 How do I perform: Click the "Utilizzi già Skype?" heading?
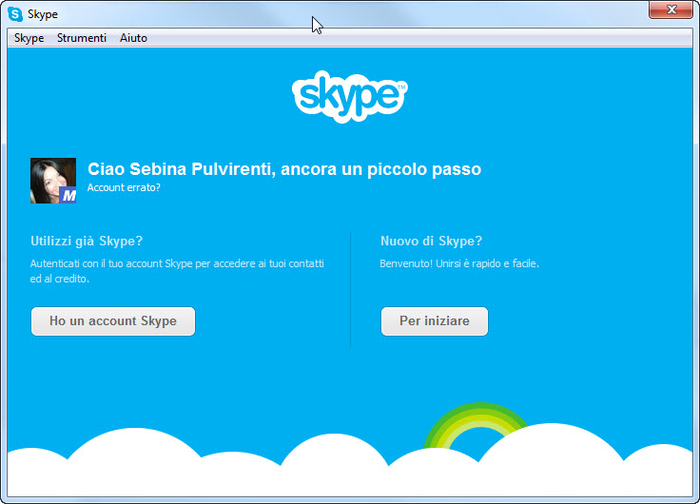87,241
